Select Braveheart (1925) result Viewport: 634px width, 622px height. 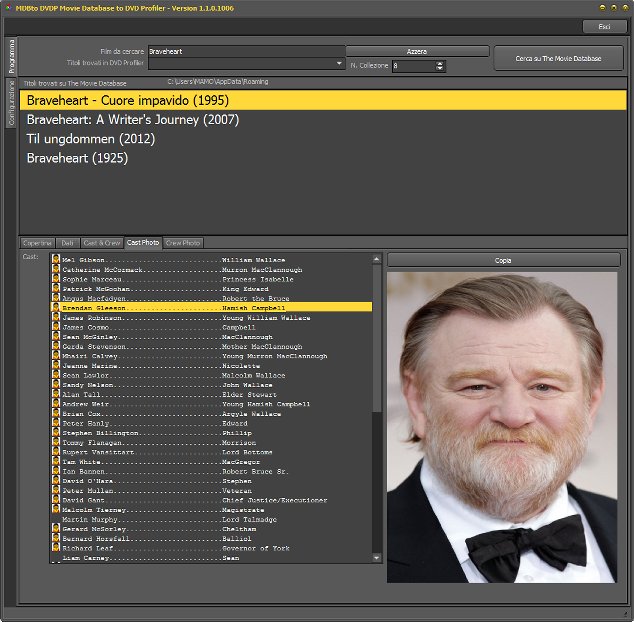point(323,158)
